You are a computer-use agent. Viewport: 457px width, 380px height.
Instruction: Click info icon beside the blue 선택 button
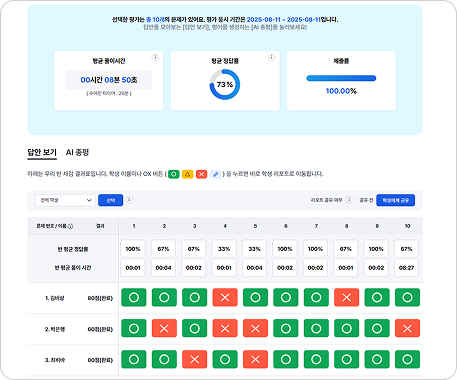(129, 200)
